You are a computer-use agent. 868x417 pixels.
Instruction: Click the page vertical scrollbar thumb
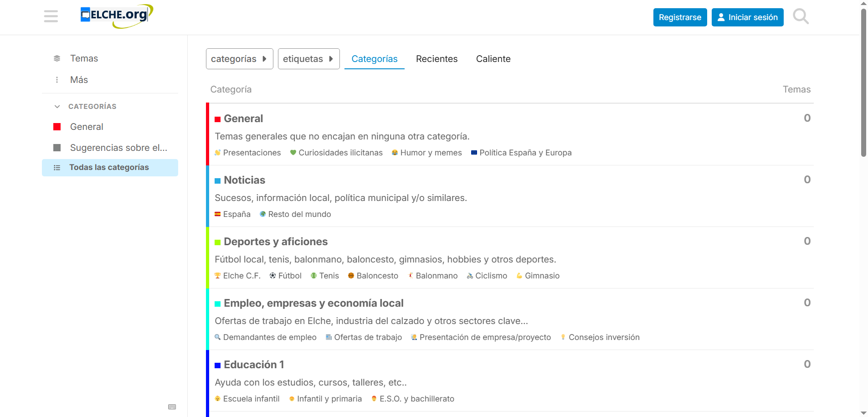click(x=863, y=82)
